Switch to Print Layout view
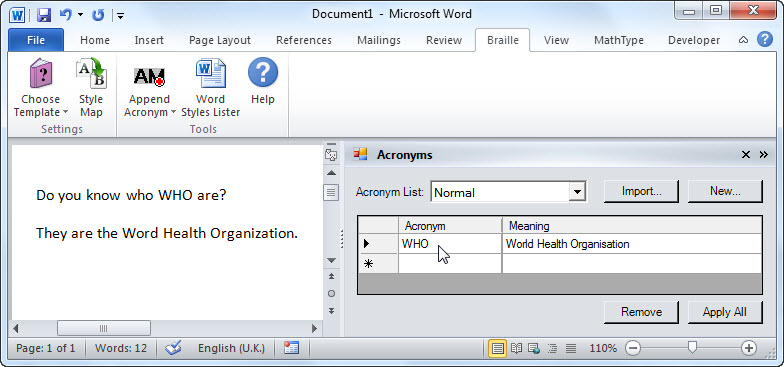The height and width of the screenshot is (367, 784). coord(497,348)
